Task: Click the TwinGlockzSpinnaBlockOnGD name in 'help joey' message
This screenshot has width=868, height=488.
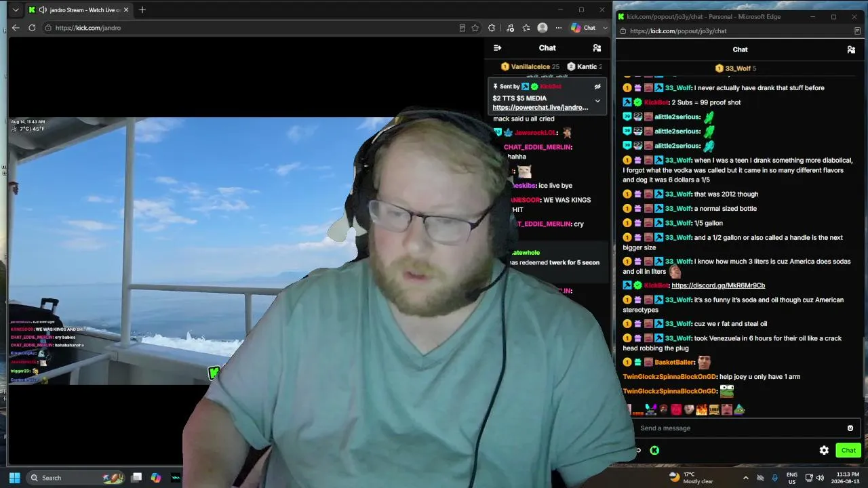Action: click(x=669, y=377)
